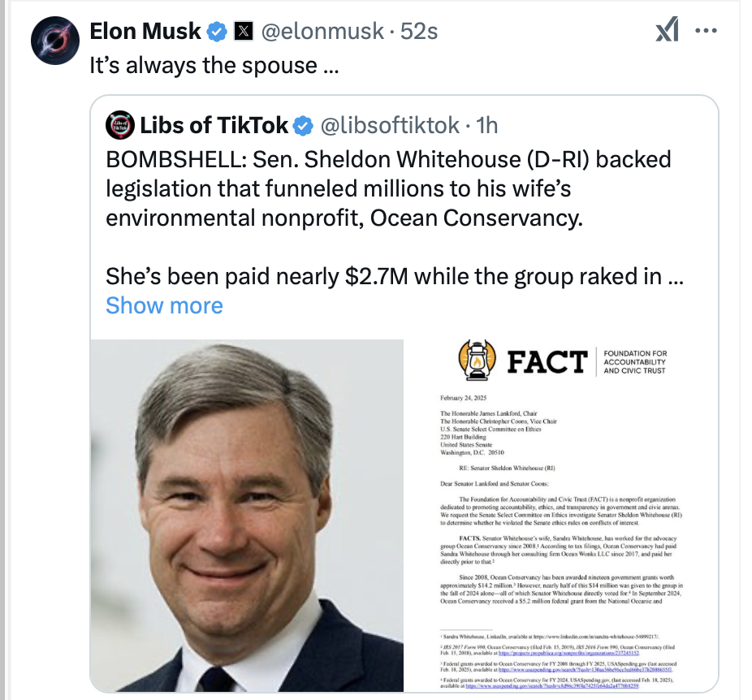Click the FACT lantern logo in the letter
The image size is (752, 700).
click(478, 360)
